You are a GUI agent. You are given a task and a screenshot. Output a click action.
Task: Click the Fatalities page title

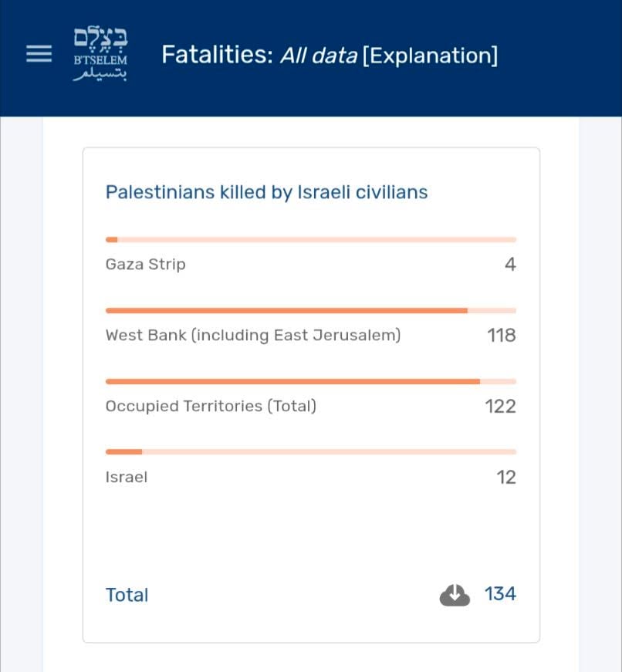click(218, 55)
